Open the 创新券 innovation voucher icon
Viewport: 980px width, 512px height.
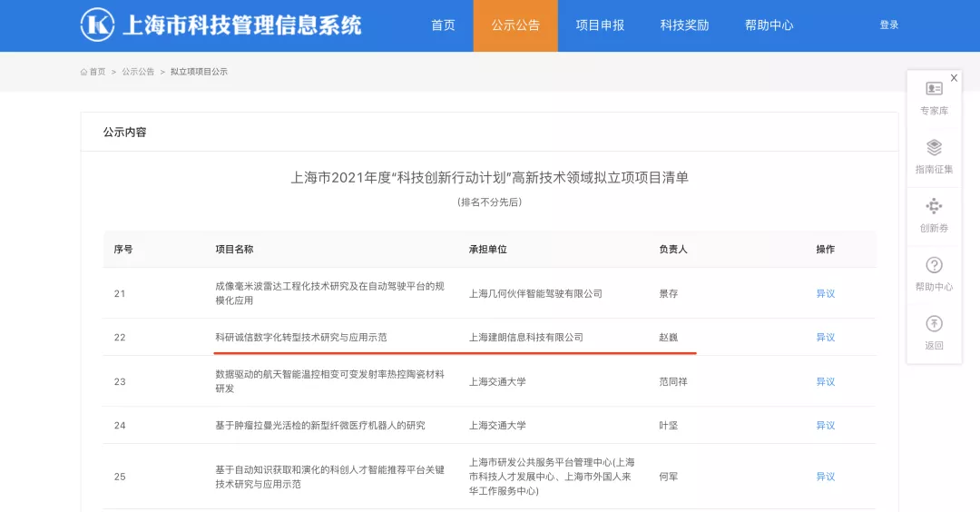pyautogui.click(x=934, y=206)
